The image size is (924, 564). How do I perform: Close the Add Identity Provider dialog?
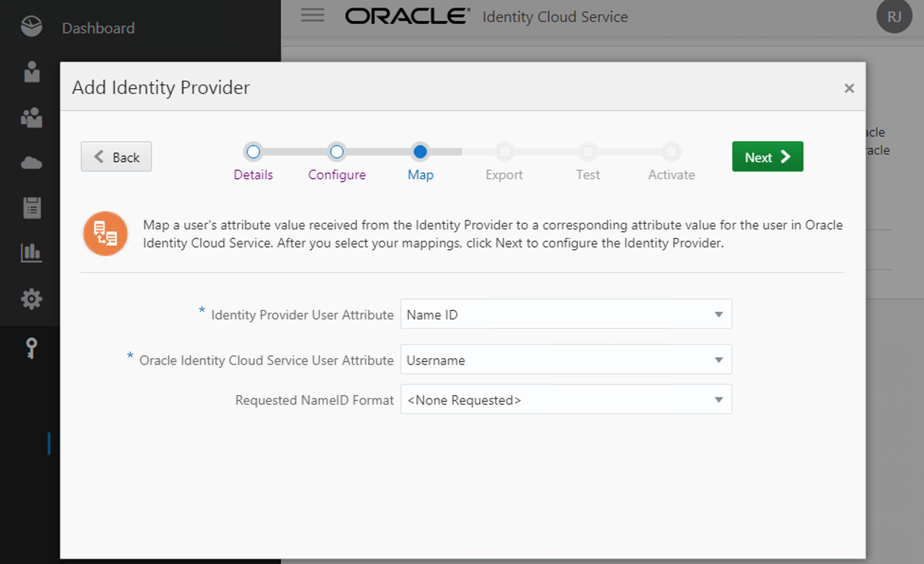[x=849, y=88]
